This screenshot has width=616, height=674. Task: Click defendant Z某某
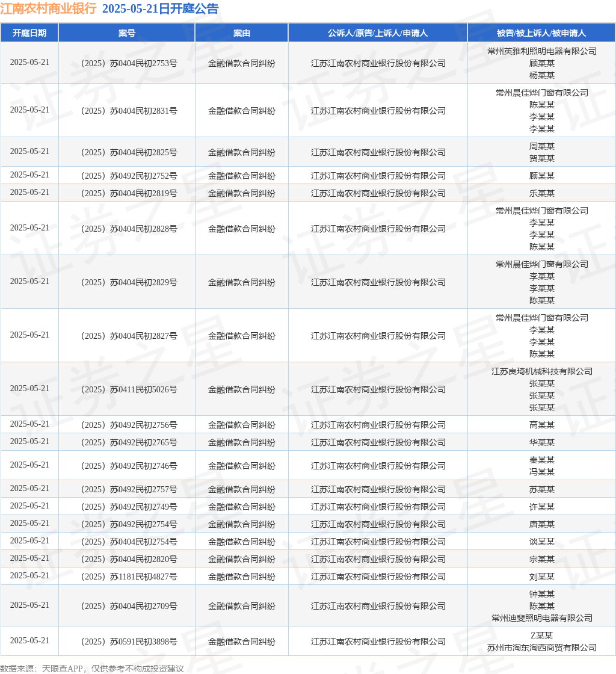[x=541, y=635]
